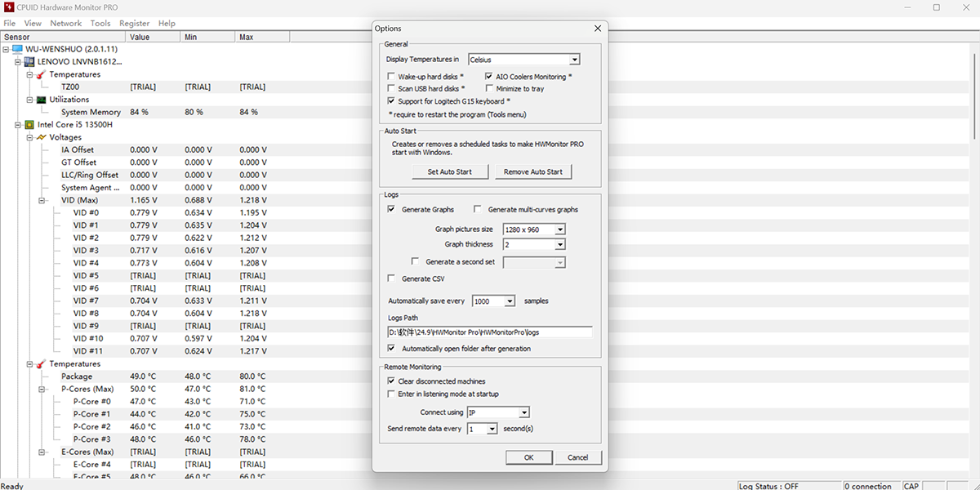The width and height of the screenshot is (980, 490).
Task: Click the Set Auto Start button
Action: (x=451, y=171)
